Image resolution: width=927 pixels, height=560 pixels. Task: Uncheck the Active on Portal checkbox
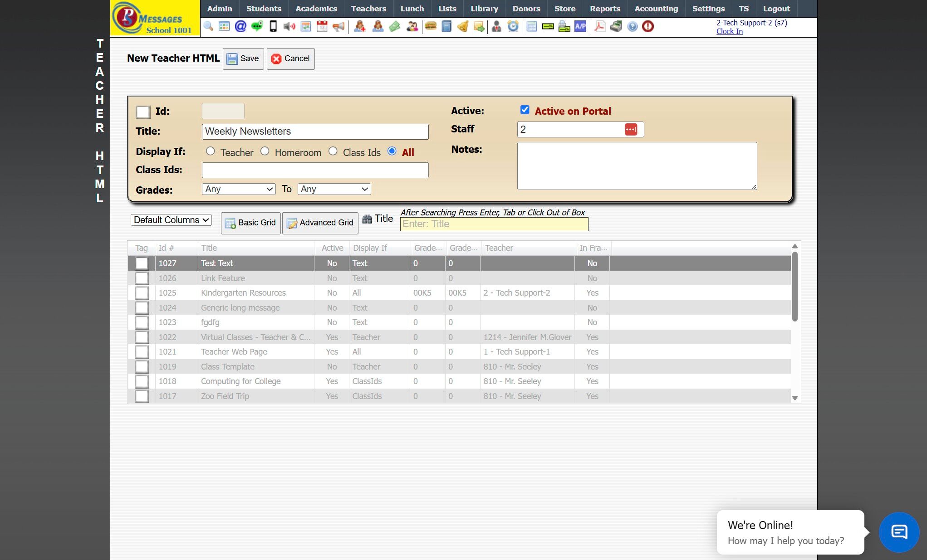(x=525, y=110)
